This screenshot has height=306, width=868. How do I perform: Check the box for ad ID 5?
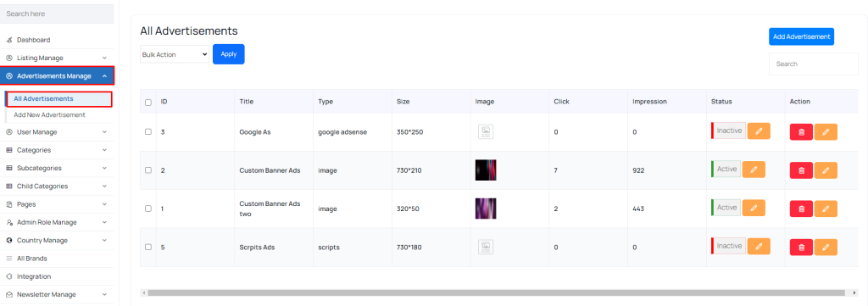point(147,247)
